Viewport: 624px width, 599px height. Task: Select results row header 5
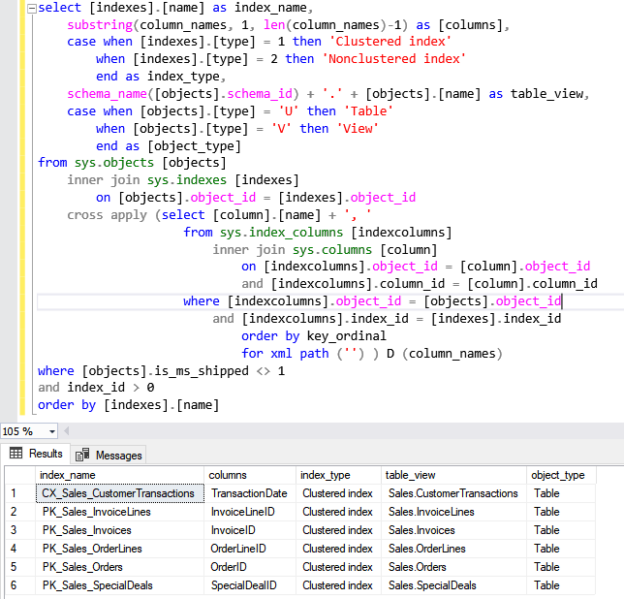pos(20,567)
